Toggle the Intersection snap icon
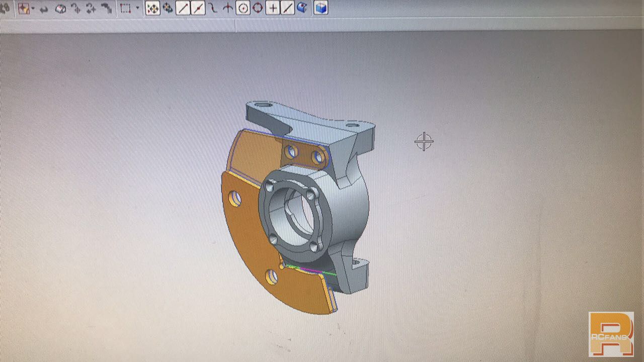Image resolution: width=644 pixels, height=362 pixels. 227,8
